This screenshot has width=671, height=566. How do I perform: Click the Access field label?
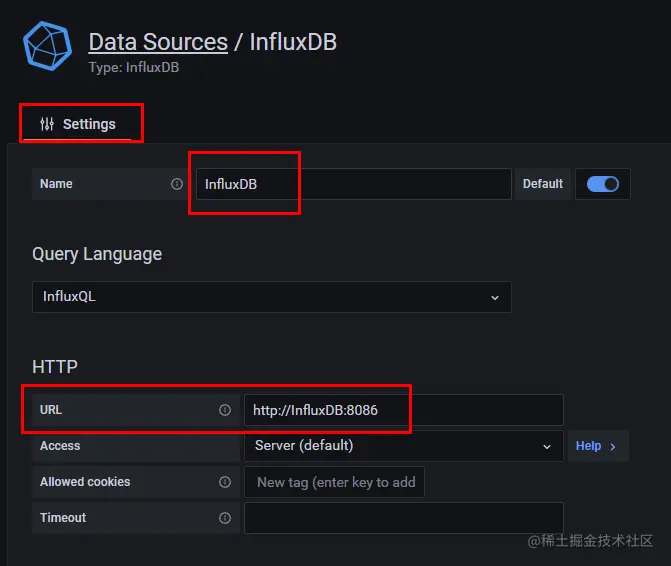(60, 446)
